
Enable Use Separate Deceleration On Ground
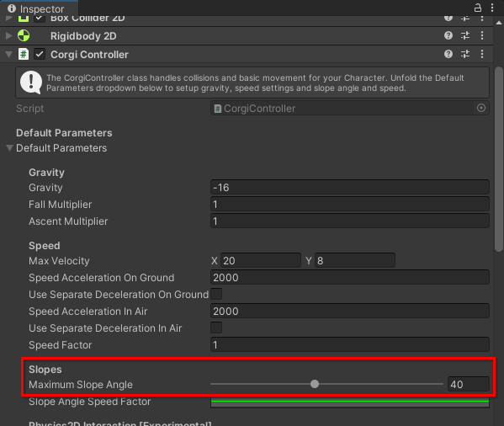216,294
